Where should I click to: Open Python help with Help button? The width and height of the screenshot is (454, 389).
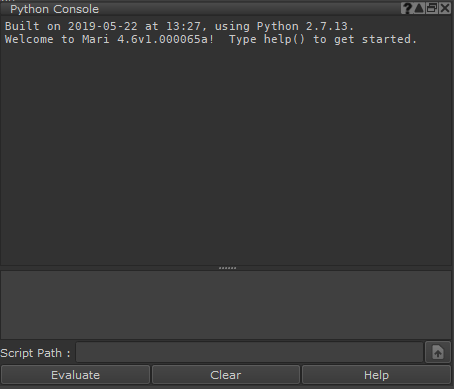(x=376, y=375)
